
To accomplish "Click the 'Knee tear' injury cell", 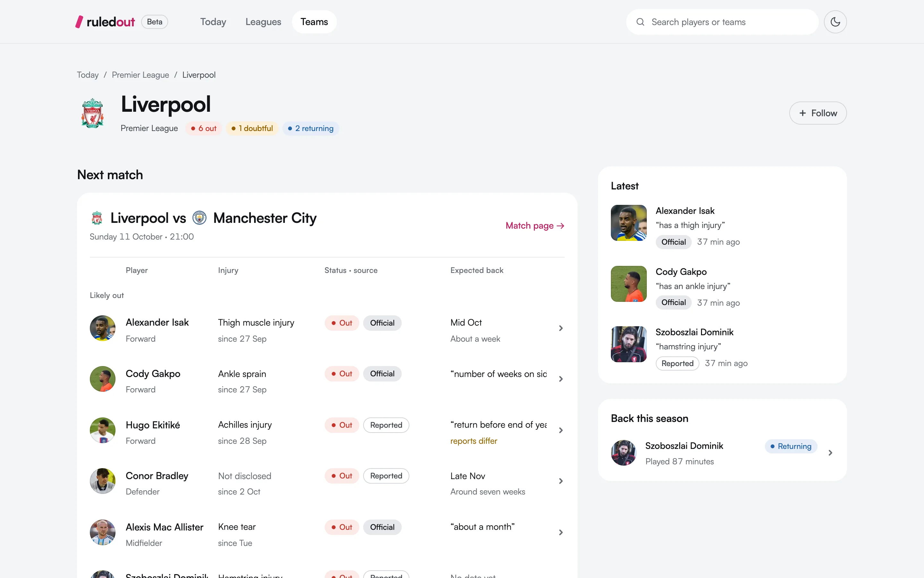I will coord(237,527).
